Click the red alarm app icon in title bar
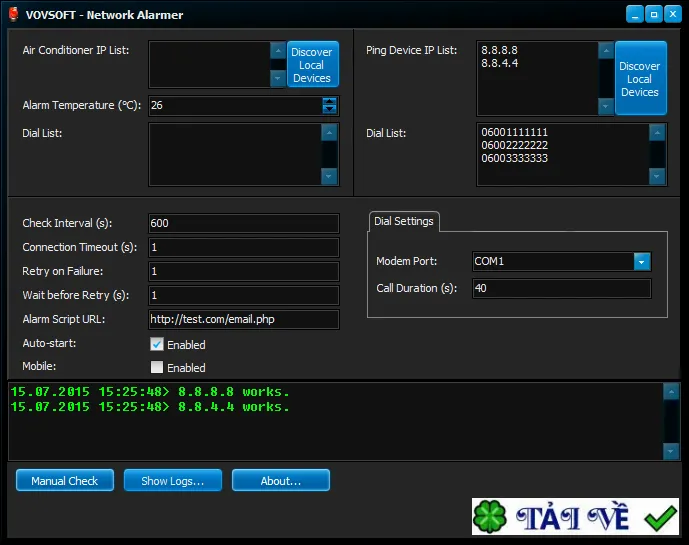The image size is (689, 545). coord(14,15)
